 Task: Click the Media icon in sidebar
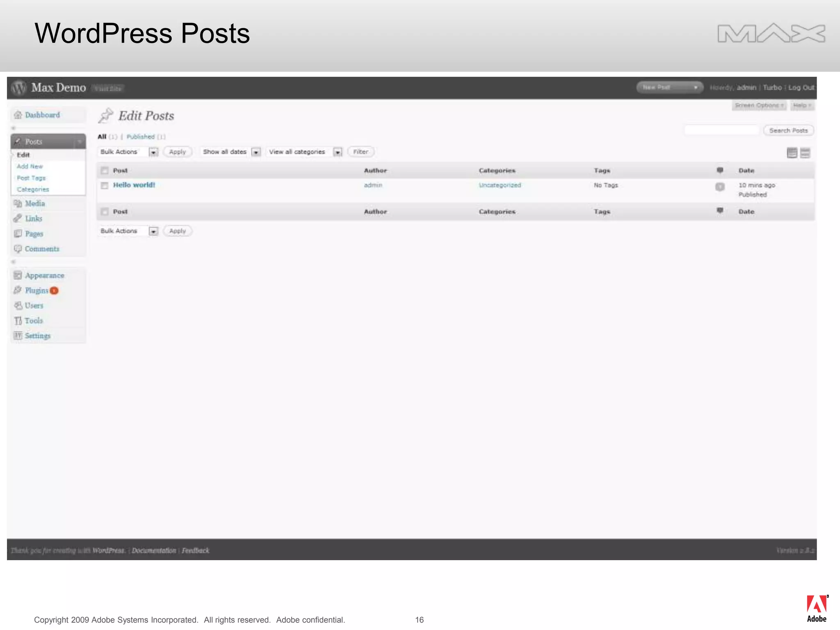pos(18,203)
